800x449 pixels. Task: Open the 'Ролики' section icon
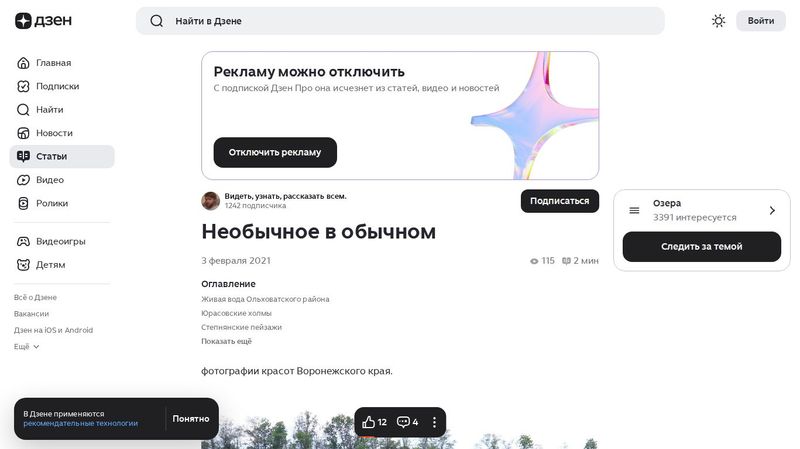tap(24, 203)
